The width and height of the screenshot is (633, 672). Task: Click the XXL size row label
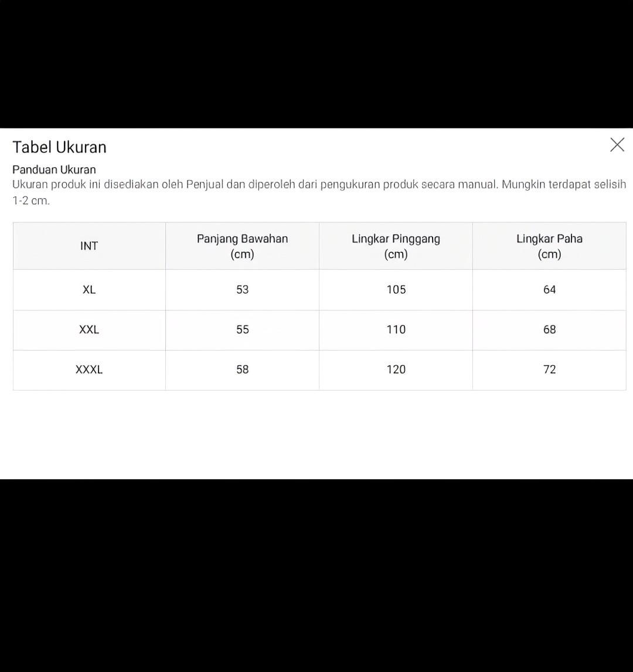pos(89,330)
